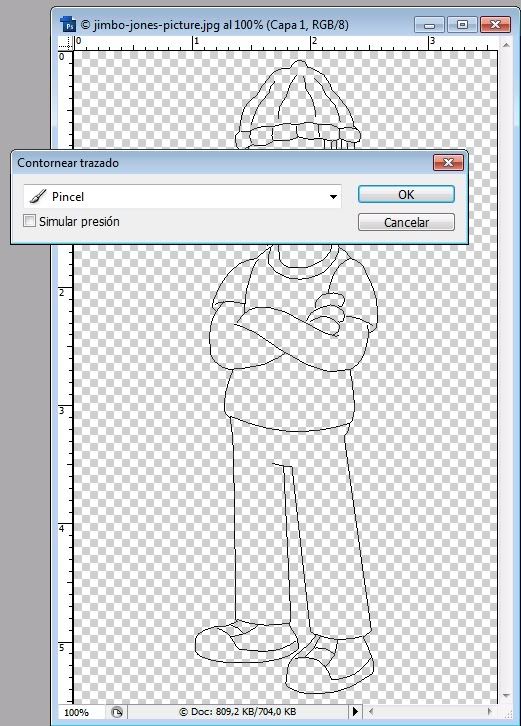Image resolution: width=521 pixels, height=726 pixels.
Task: Maximize the jimbo-jones-picture.jpg window
Action: click(x=462, y=25)
